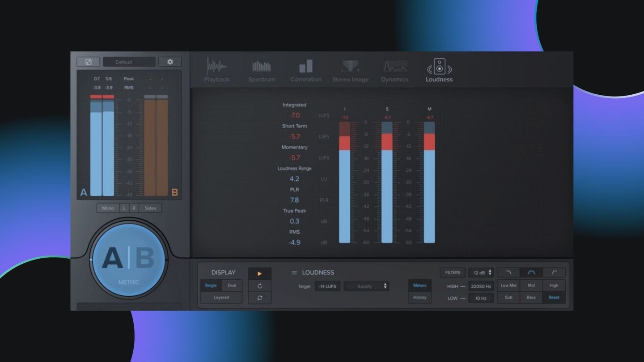Image resolution: width=644 pixels, height=362 pixels.
Task: Click the M momentary loudness meter bar
Action: coord(429,182)
